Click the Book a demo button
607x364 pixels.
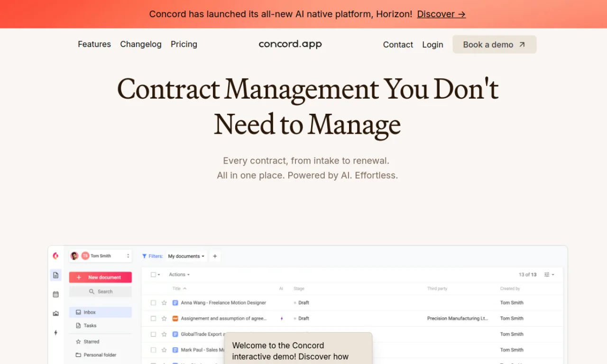pyautogui.click(x=495, y=45)
